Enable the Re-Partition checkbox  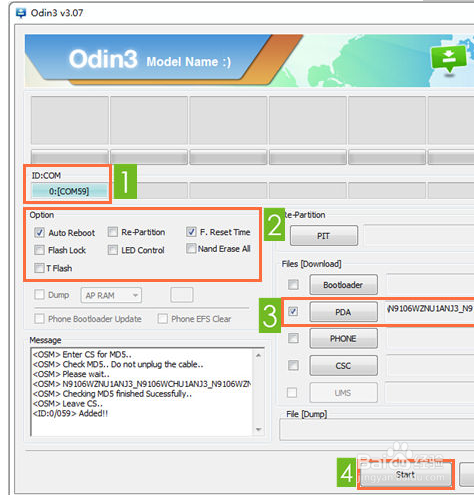(113, 232)
